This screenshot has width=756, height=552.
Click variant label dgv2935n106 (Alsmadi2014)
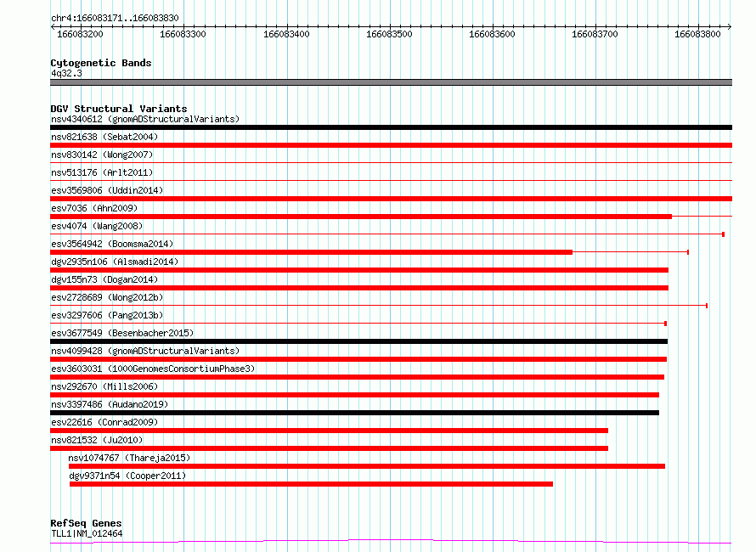[115, 262]
